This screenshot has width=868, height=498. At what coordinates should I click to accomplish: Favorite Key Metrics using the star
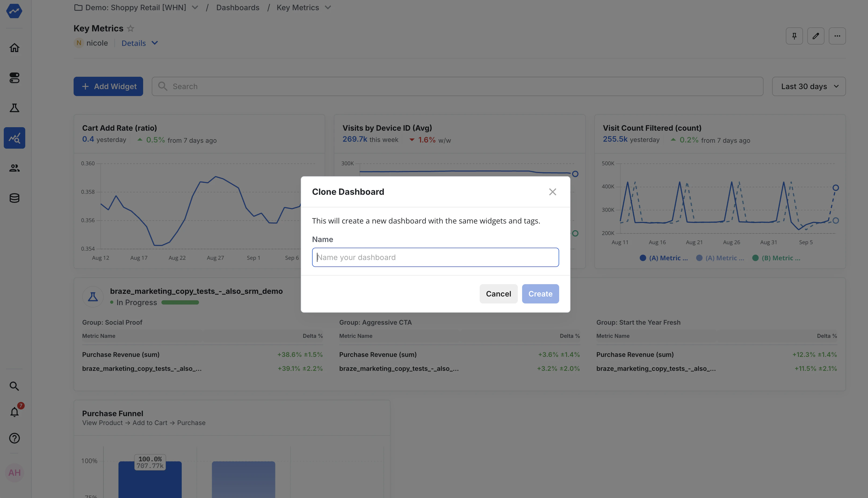131,28
